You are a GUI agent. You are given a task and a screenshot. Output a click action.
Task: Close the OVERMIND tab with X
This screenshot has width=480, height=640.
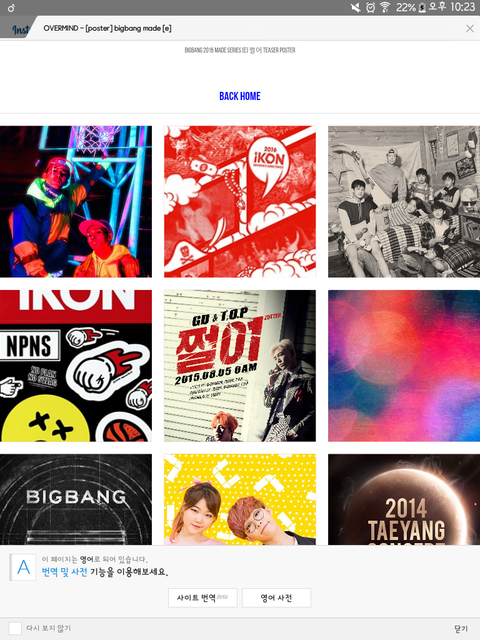point(470,28)
